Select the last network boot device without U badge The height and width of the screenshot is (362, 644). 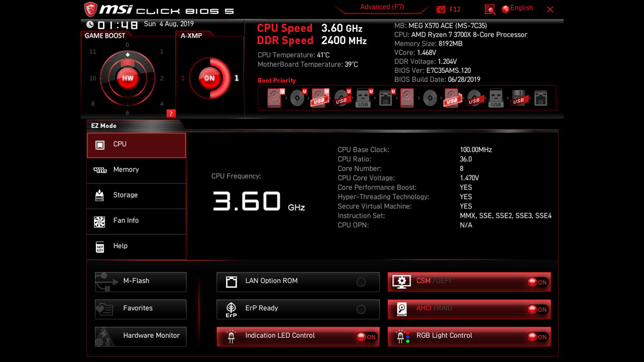(540, 98)
